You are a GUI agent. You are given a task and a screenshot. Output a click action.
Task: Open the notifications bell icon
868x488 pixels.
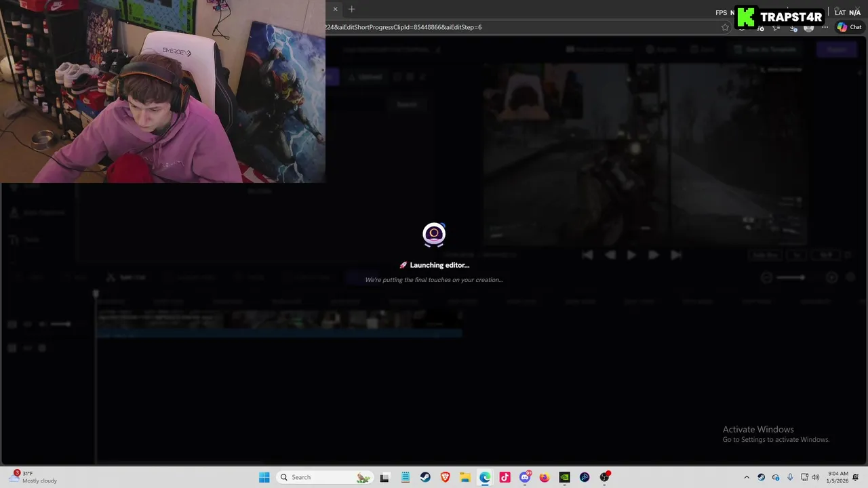pos(856,477)
